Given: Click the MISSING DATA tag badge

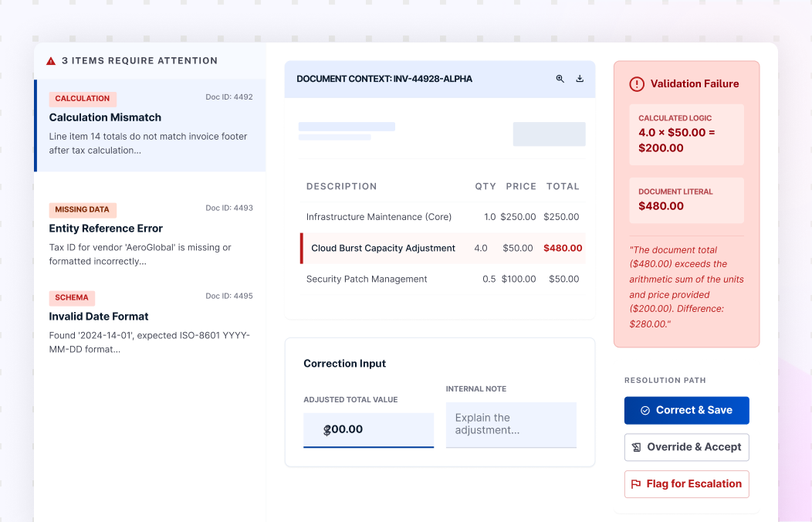Looking at the screenshot, I should pyautogui.click(x=83, y=210).
